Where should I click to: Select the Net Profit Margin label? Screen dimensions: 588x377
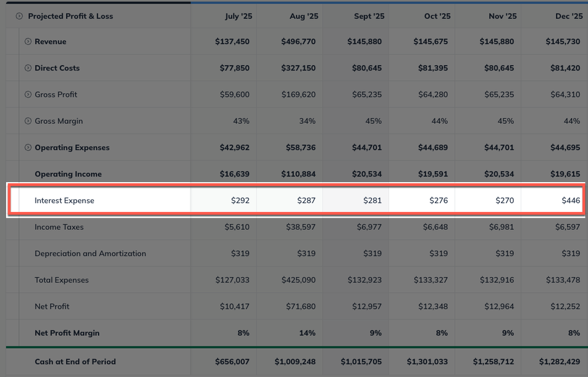click(67, 333)
